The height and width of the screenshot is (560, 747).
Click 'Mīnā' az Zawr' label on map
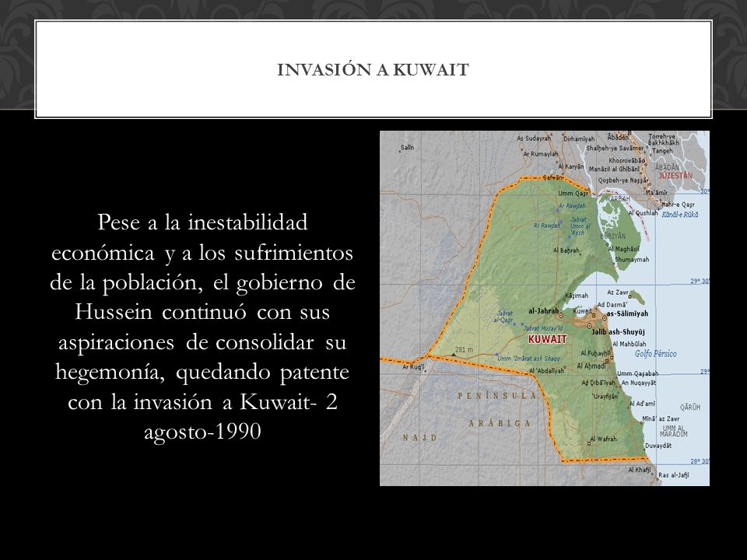(x=661, y=419)
